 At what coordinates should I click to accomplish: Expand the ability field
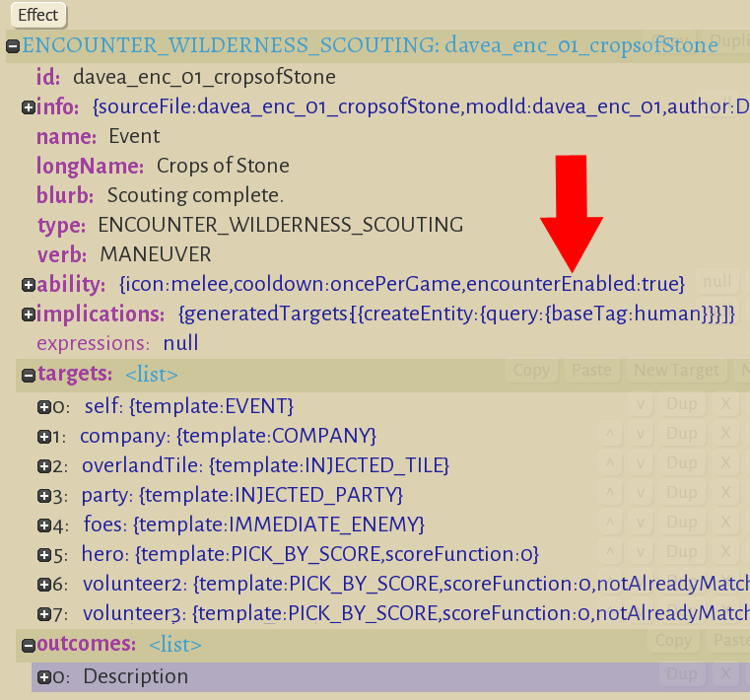click(x=28, y=285)
